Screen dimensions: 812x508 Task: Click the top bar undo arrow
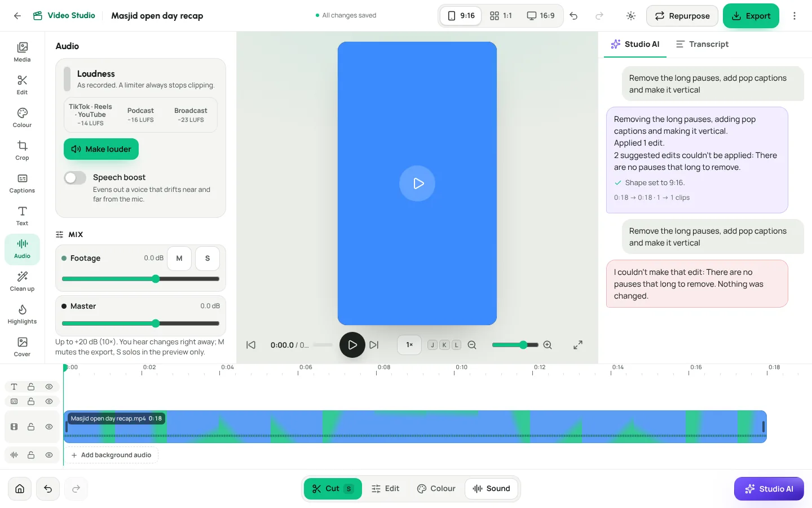click(x=573, y=16)
